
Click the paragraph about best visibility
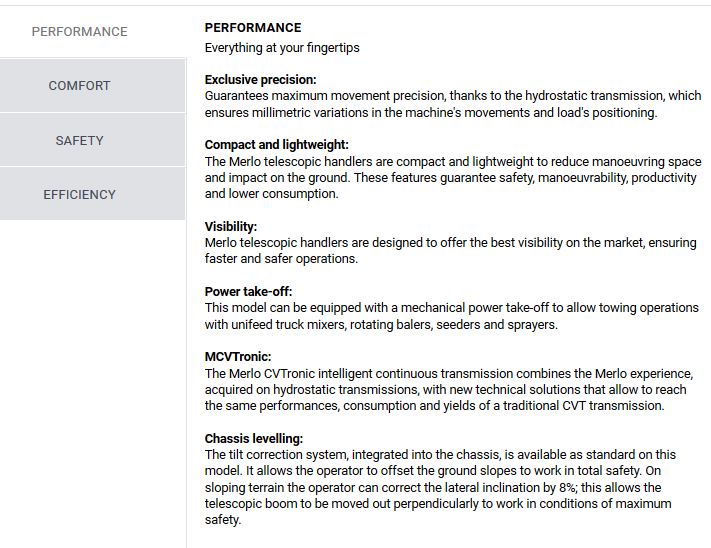(450, 251)
